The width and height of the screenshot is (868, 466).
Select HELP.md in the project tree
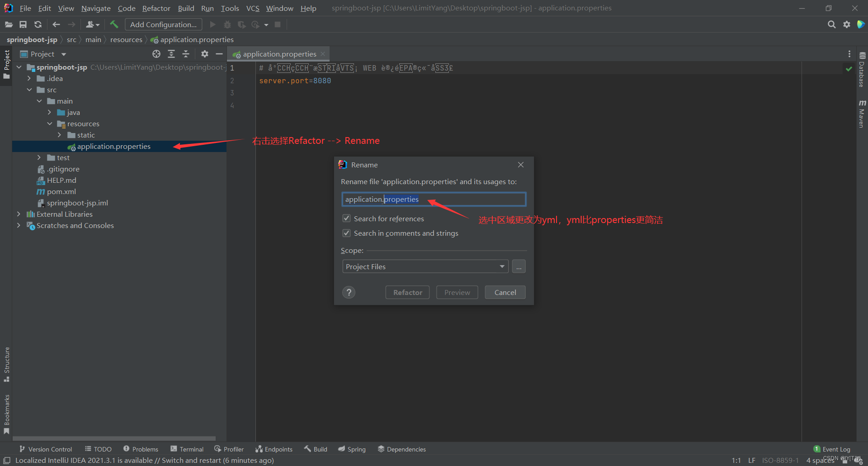(x=61, y=180)
